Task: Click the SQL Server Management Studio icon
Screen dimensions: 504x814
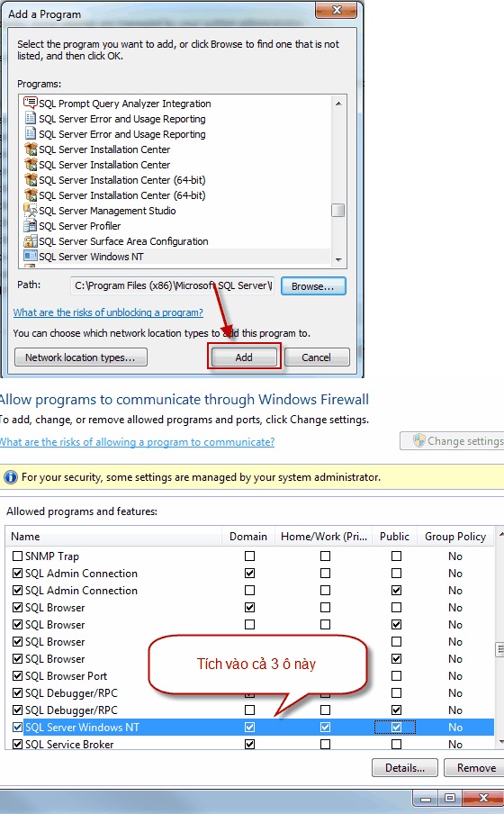Action: click(x=31, y=210)
